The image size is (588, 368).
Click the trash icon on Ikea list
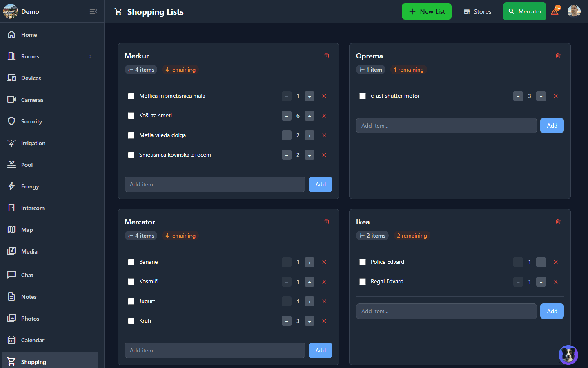(x=558, y=222)
